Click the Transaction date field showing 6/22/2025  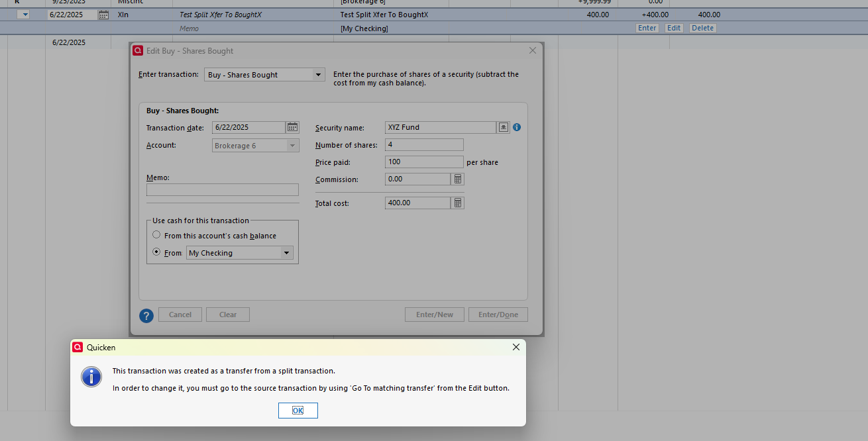tap(248, 127)
